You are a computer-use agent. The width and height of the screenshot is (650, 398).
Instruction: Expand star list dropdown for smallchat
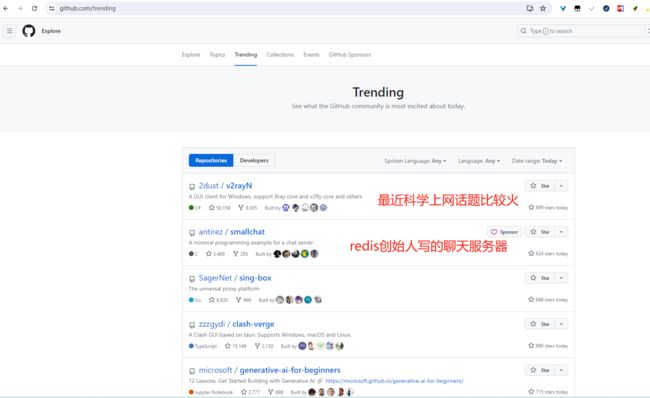pos(561,232)
